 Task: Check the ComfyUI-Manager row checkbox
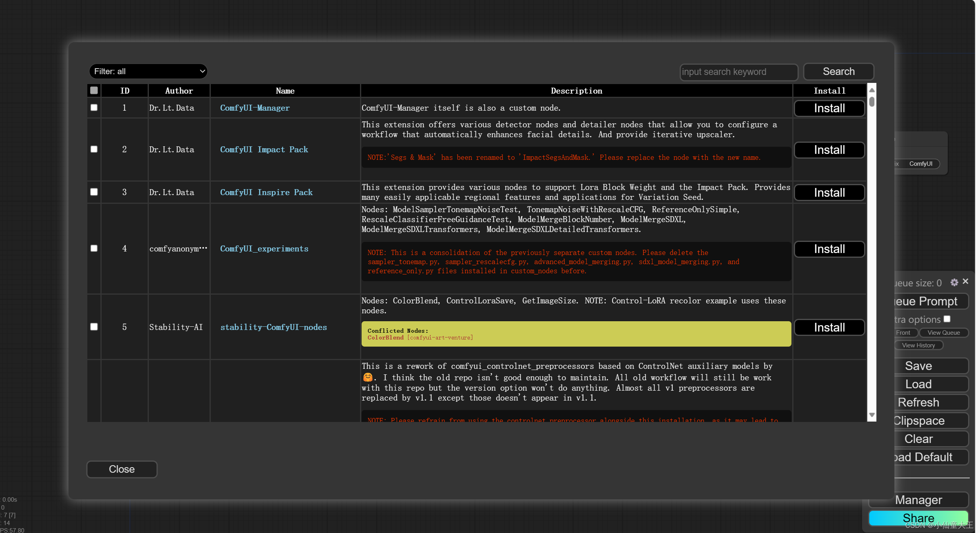(x=94, y=108)
